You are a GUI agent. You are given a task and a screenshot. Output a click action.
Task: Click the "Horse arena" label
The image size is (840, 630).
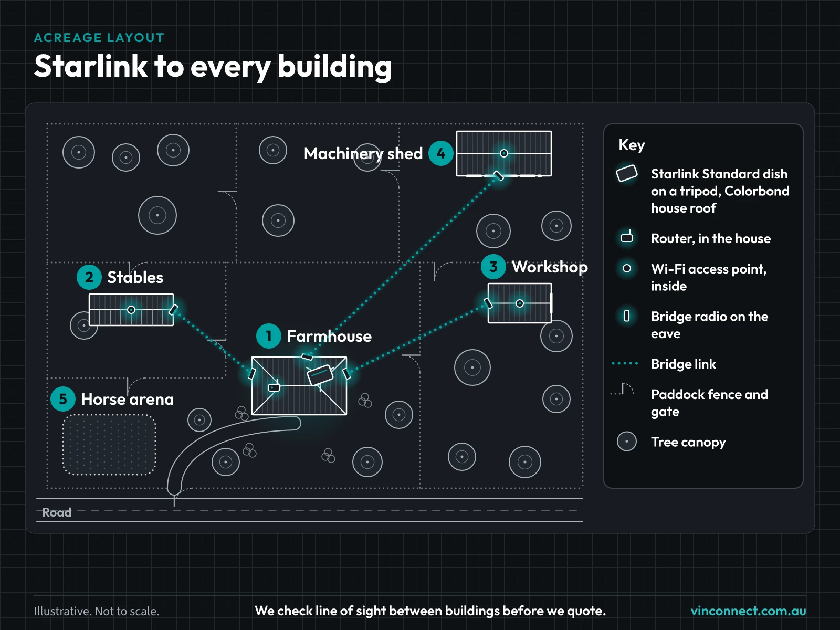127,400
